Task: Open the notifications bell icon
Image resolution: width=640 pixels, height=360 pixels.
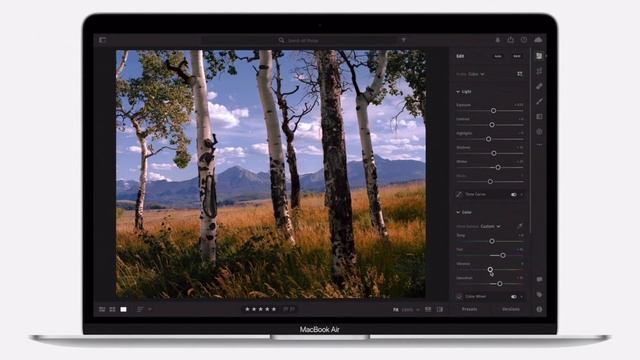Action: 498,40
